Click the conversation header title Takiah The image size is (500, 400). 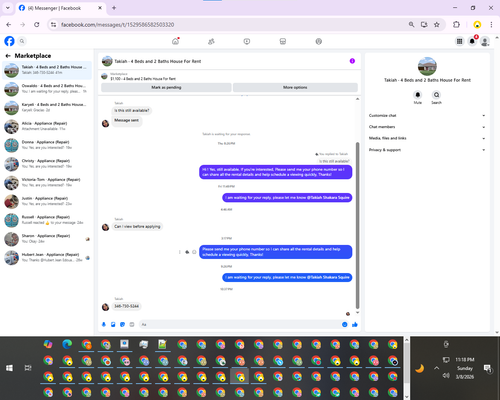tap(158, 61)
